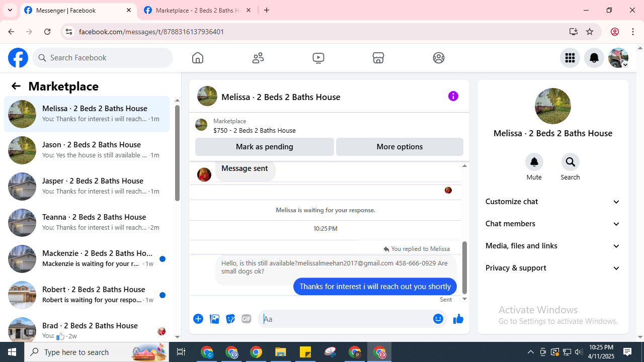Close the Marketplace - 2 Beds tab
The height and width of the screenshot is (362, 644).
coord(249,10)
